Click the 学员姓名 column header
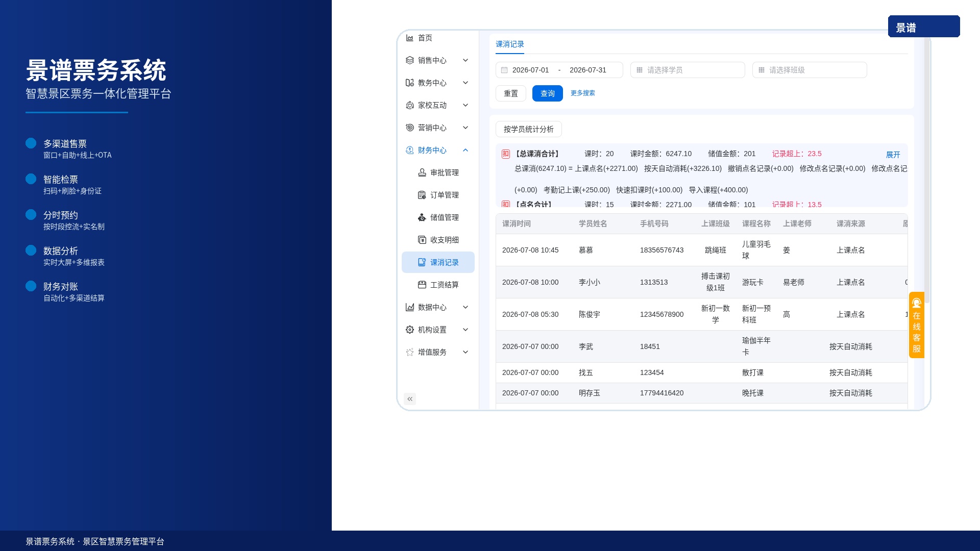Screen dimensions: 980x551 tap(593, 223)
